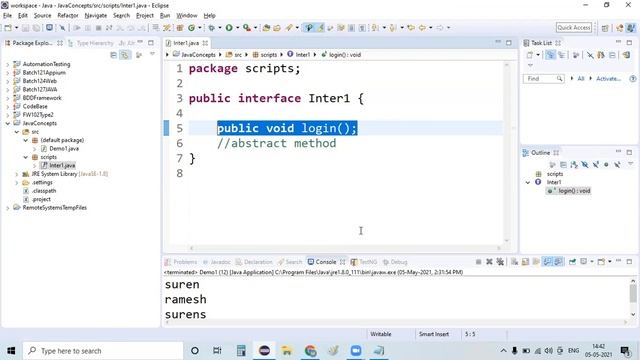This screenshot has width=640, height=360.
Task: Click the Console horizontal scrollbar
Action: pos(395,322)
